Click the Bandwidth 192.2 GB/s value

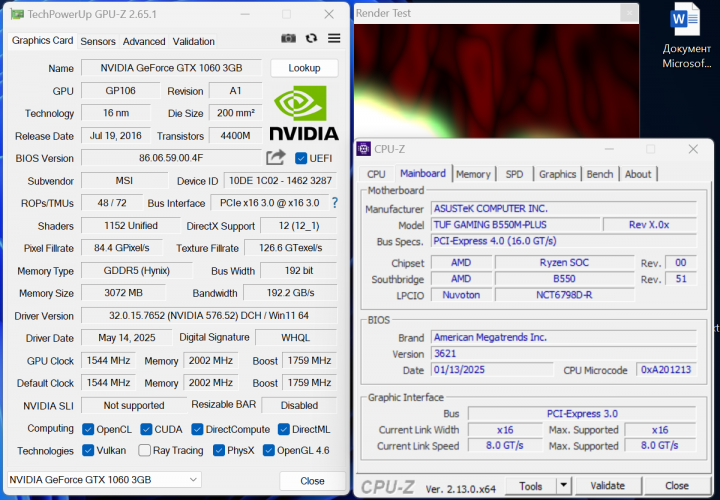[x=290, y=292]
